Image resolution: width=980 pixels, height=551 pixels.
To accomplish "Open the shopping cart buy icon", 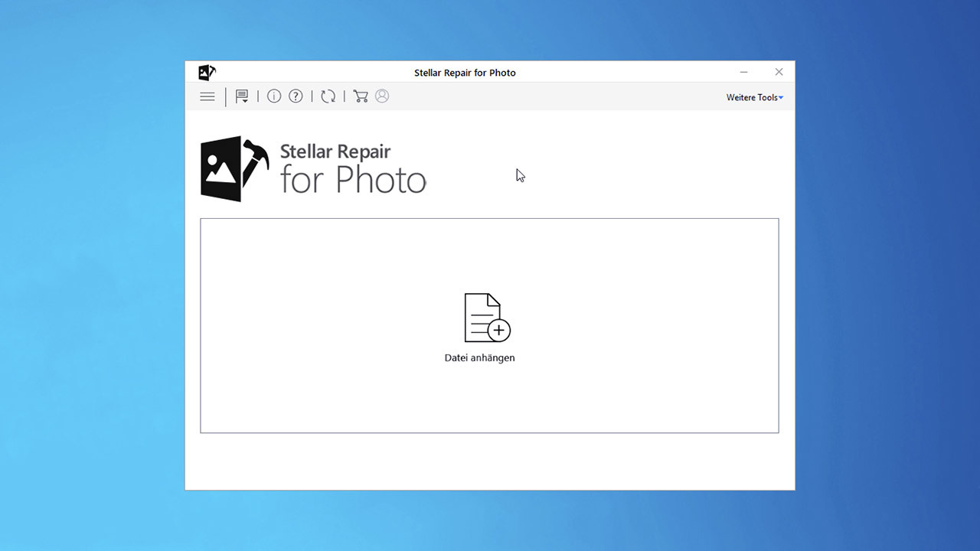I will pyautogui.click(x=361, y=96).
